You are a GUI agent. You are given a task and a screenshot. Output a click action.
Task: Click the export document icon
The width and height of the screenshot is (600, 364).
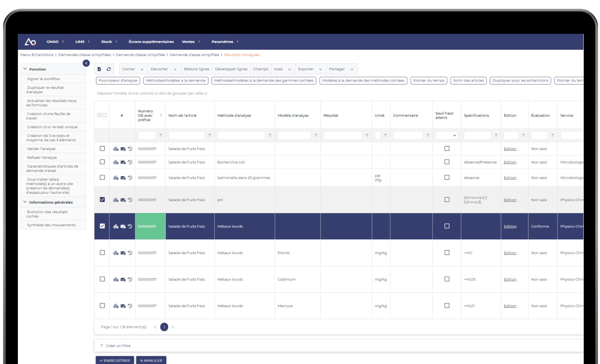coord(99,69)
